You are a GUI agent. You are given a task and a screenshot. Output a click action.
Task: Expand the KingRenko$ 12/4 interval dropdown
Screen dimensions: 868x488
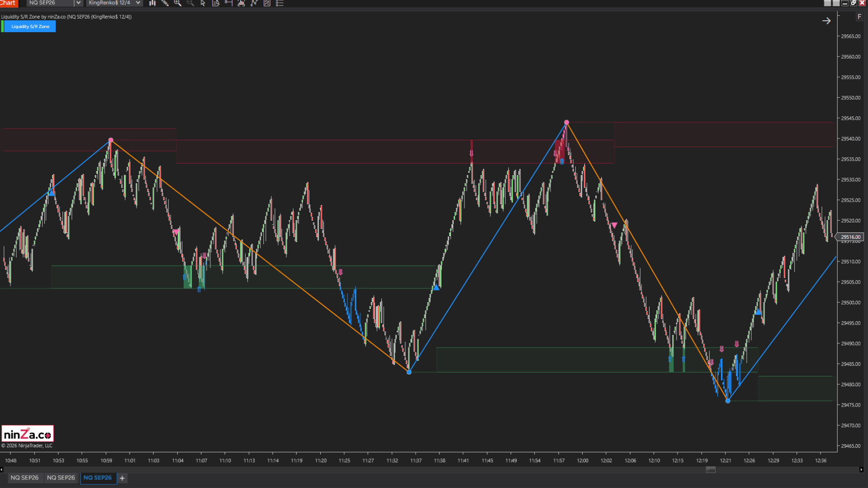coord(138,3)
